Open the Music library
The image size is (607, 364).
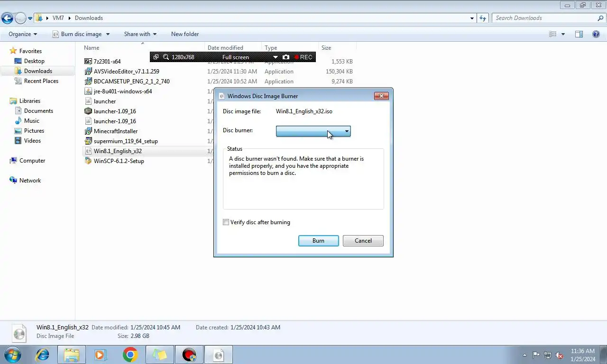[32, 121]
